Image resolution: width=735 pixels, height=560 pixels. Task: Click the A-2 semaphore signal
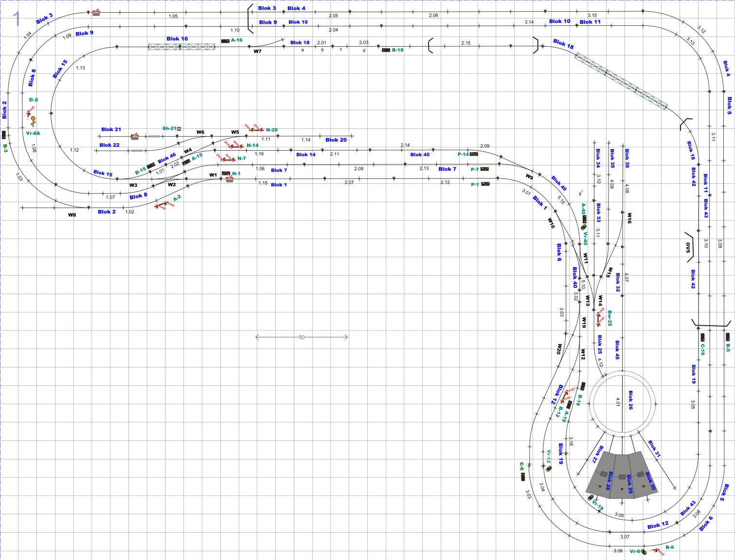pos(161,206)
